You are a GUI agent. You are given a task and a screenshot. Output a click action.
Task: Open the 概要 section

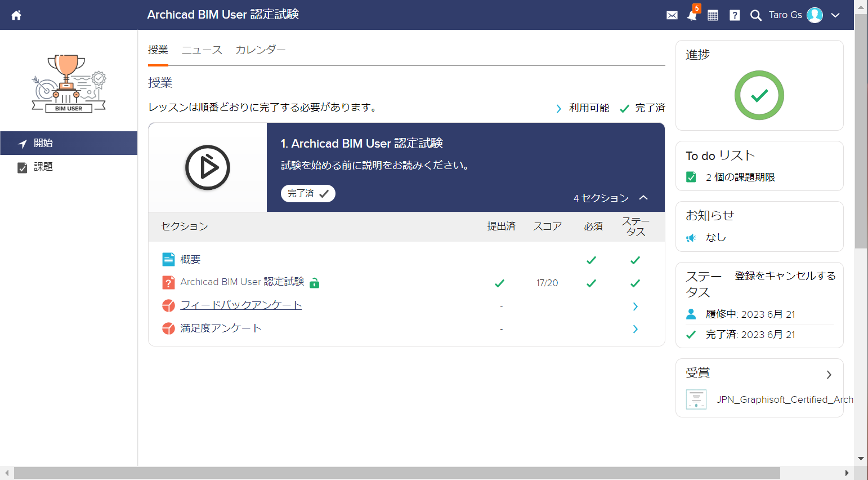[190, 260]
